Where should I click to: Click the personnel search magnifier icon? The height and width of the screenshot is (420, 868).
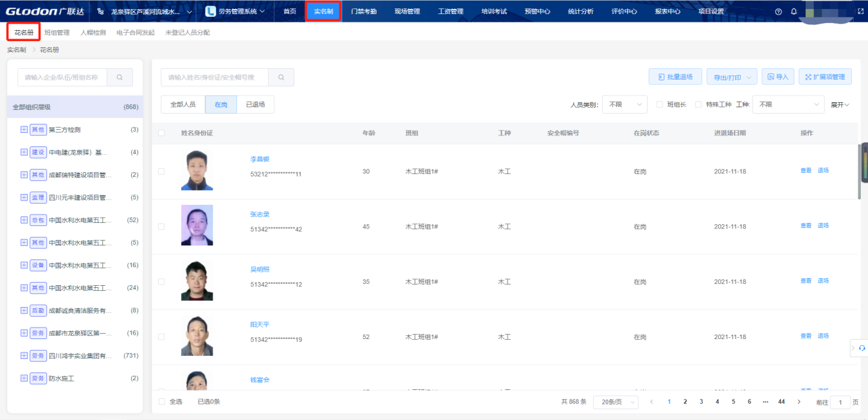[281, 77]
